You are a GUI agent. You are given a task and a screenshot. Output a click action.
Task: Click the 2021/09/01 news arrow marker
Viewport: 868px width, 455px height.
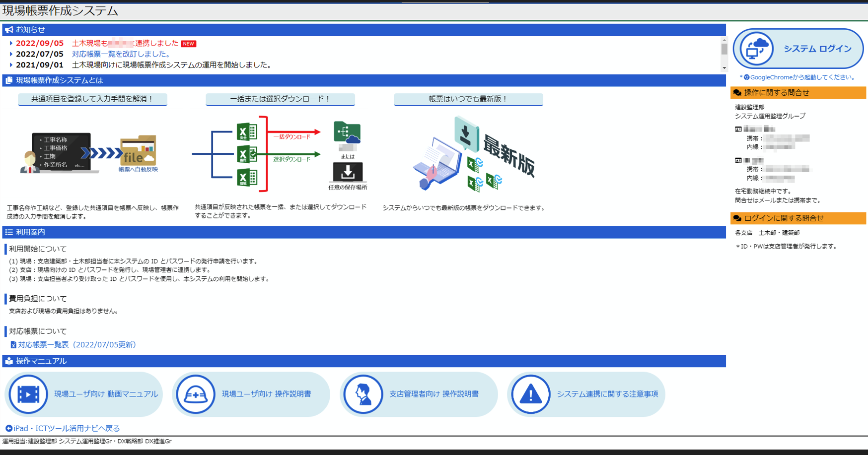11,65
